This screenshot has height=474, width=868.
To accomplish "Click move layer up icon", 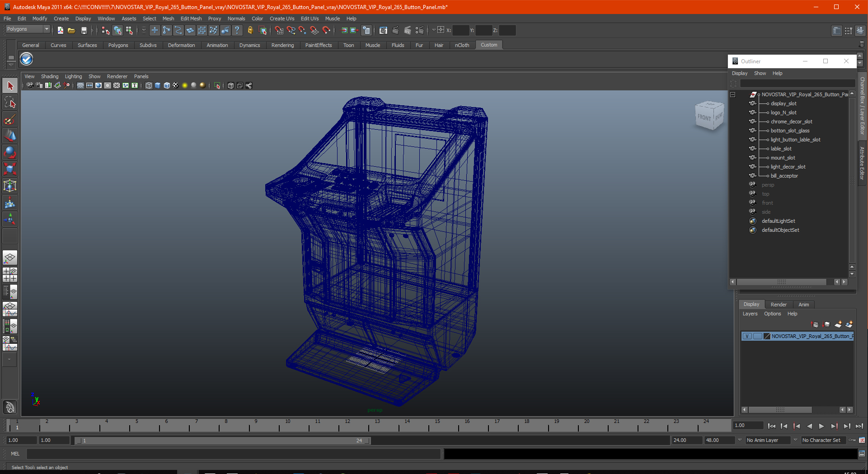I will coord(815,324).
